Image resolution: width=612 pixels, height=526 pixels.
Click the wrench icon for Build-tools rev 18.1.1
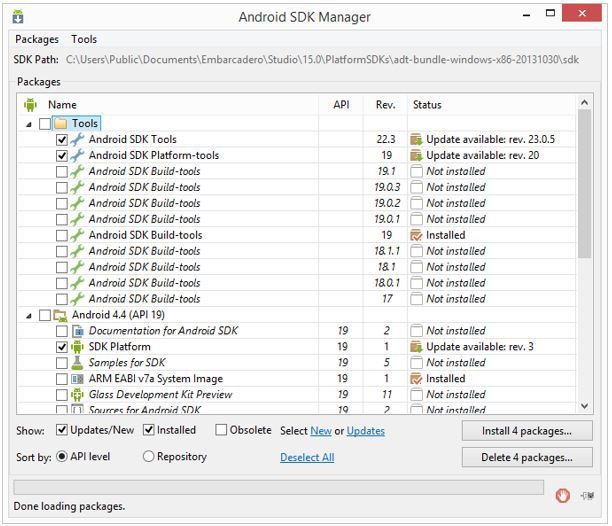[77, 251]
